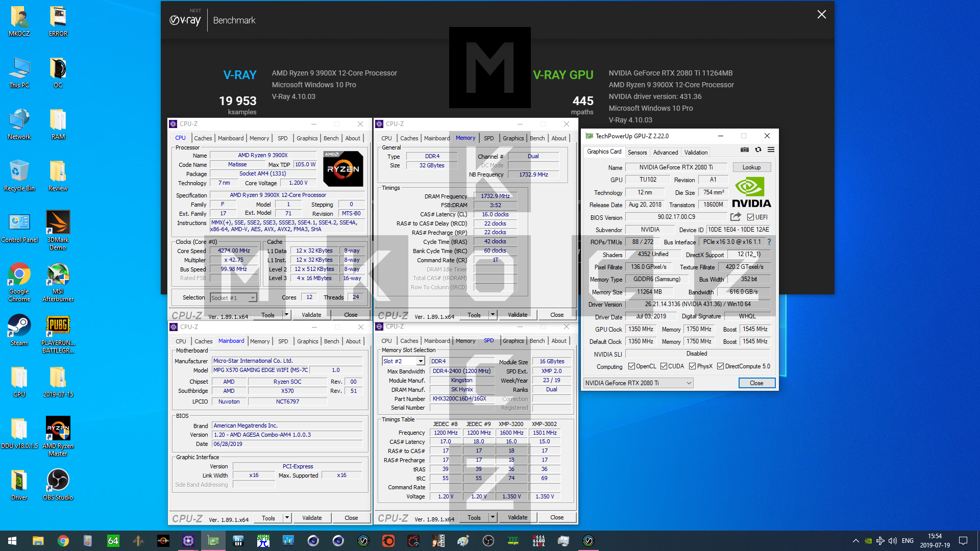Expand Tools dropdown arrow in Memory tab window
The height and width of the screenshot is (551, 980).
pyautogui.click(x=493, y=315)
